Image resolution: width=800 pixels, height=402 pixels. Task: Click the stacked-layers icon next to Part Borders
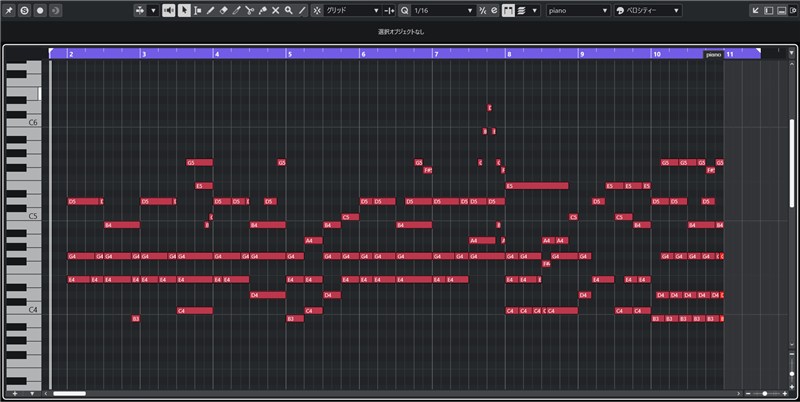(521, 10)
